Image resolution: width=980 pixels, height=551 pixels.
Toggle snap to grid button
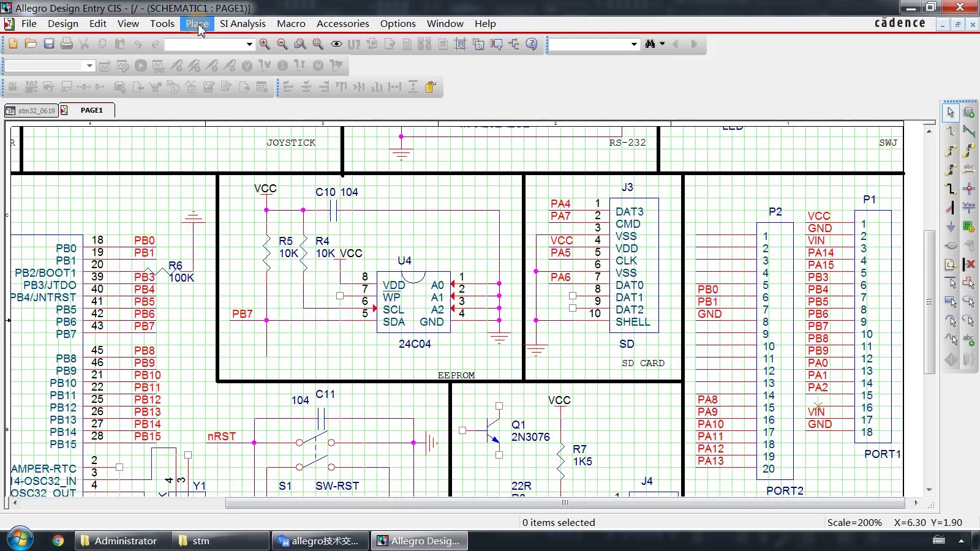click(460, 44)
